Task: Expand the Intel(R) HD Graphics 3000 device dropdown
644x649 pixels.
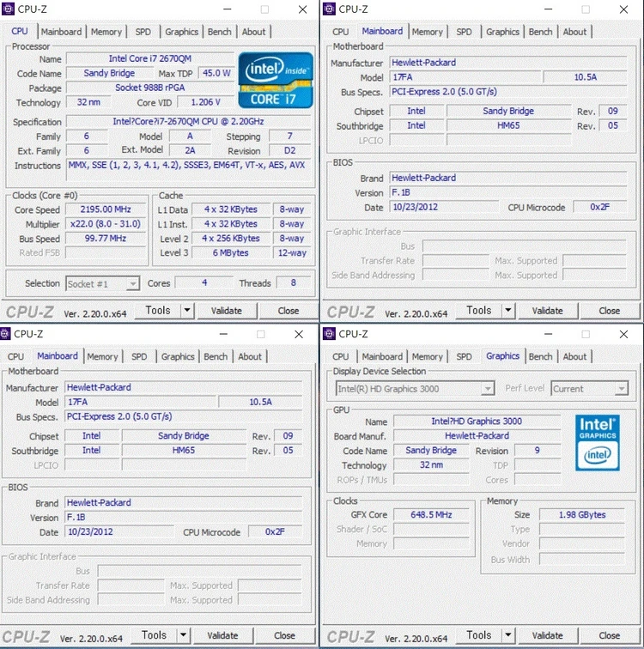Action: click(415, 389)
